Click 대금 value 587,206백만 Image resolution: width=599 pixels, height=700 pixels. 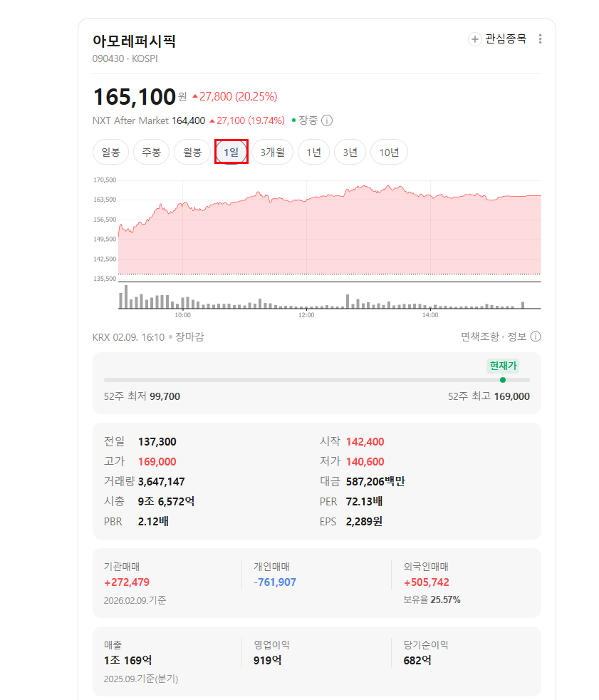(375, 482)
